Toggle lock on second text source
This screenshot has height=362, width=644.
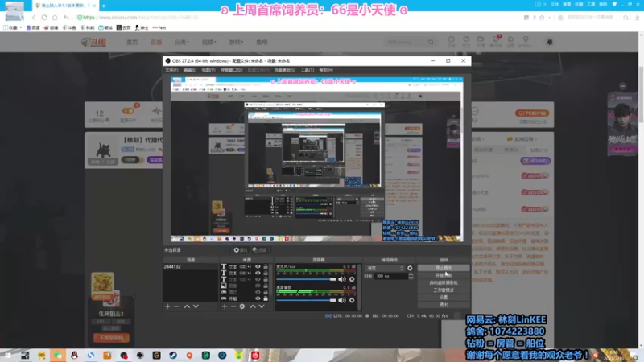click(266, 273)
